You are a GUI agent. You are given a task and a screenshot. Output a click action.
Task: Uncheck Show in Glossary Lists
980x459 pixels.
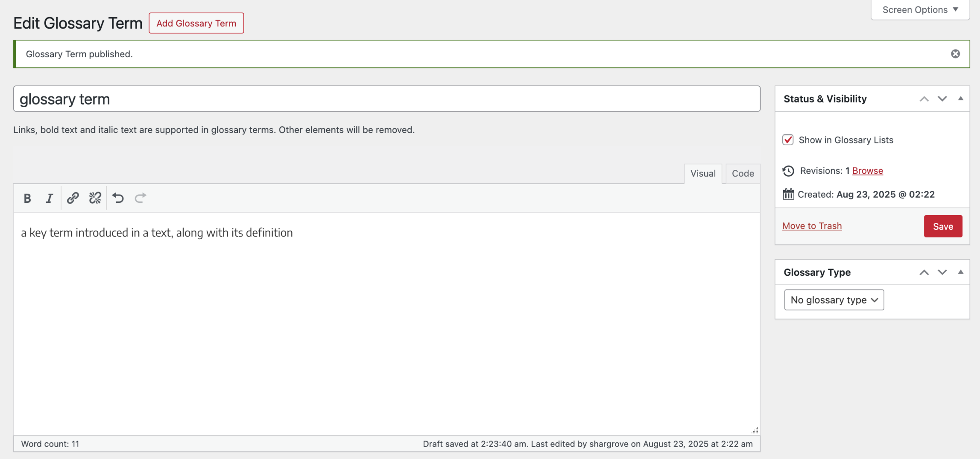pos(788,140)
